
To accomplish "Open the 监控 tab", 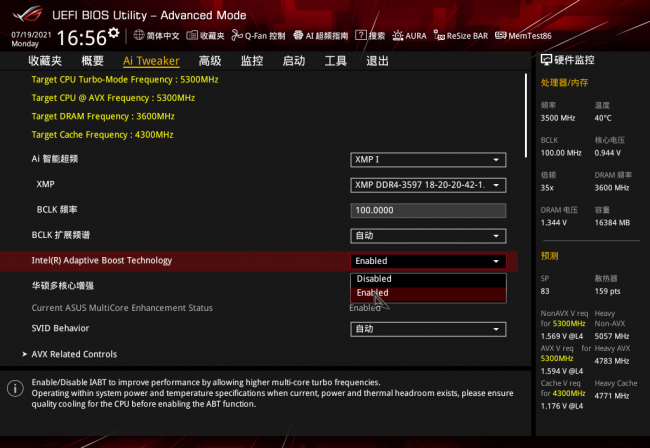I will [x=252, y=61].
